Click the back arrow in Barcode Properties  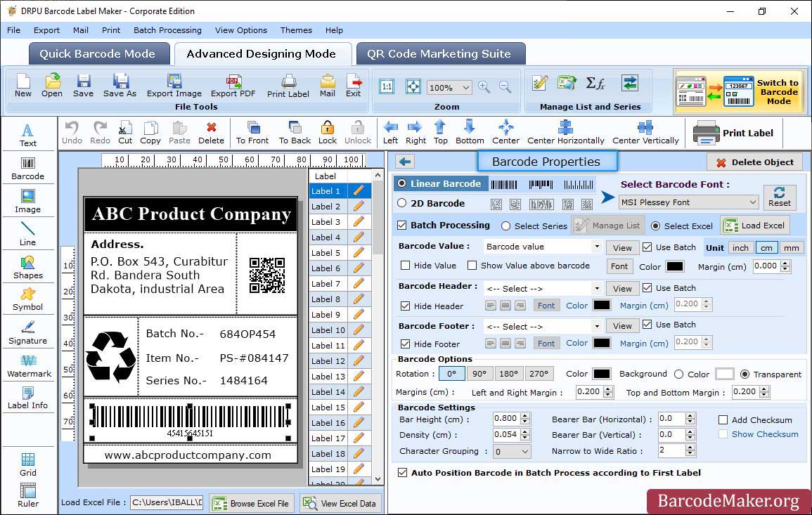point(405,162)
